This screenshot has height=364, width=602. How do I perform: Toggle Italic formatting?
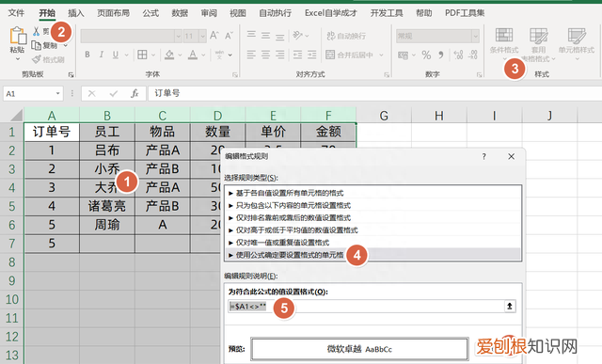click(102, 55)
